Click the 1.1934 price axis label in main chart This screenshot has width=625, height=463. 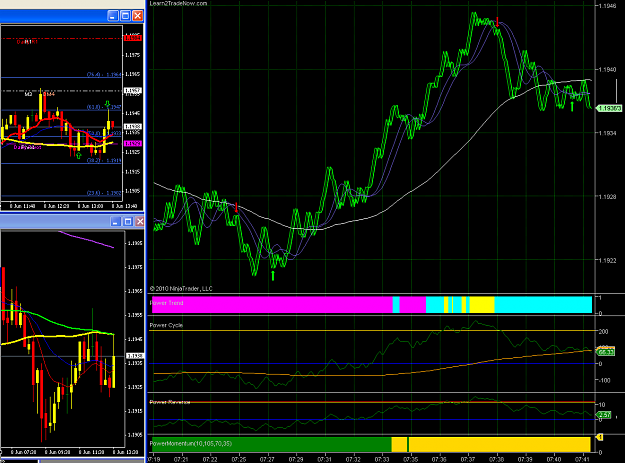607,133
